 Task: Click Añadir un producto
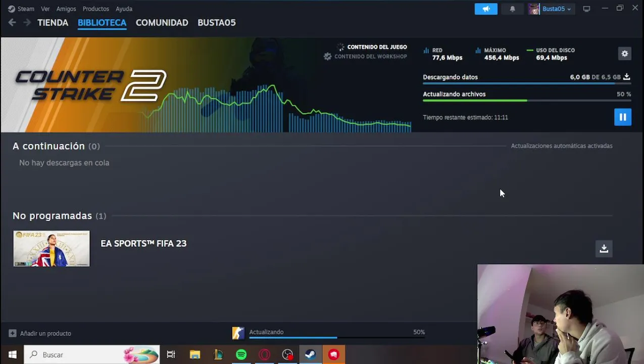[x=45, y=334]
